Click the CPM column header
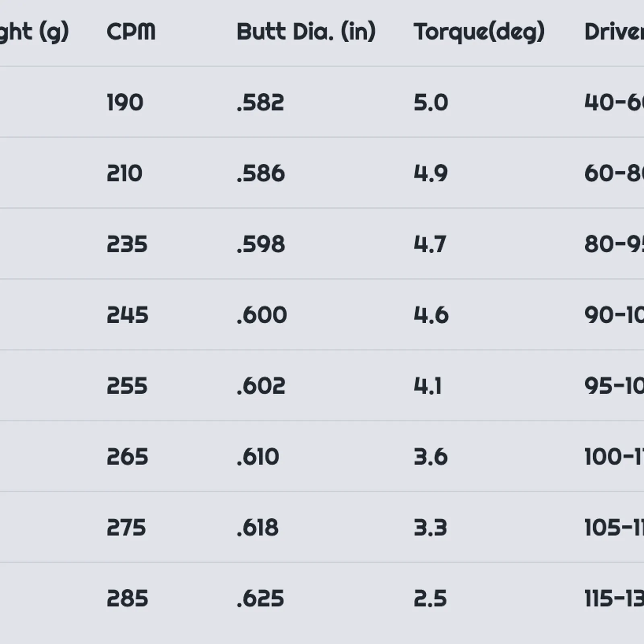 (x=131, y=32)
